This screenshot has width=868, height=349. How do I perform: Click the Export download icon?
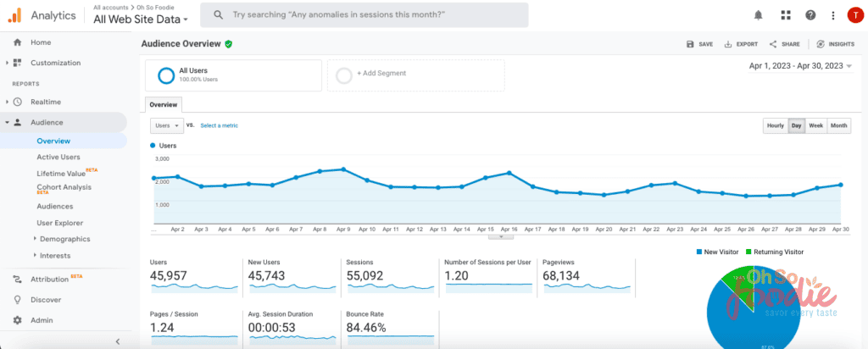[x=728, y=44]
